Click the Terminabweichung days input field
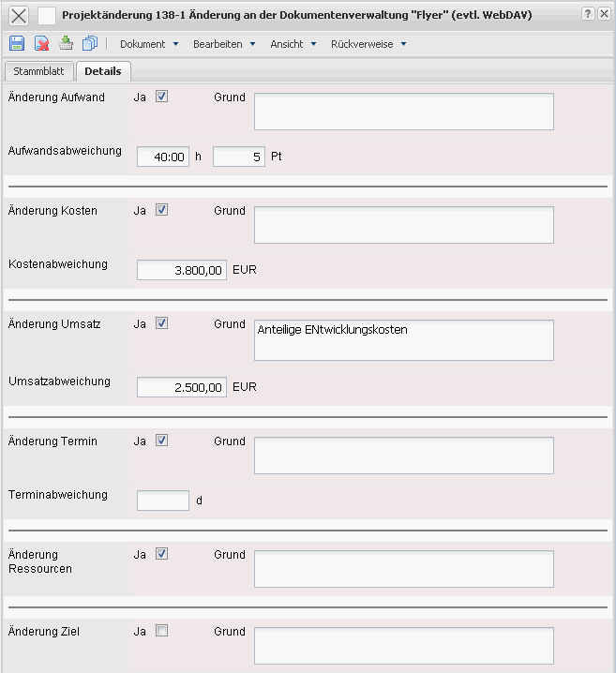This screenshot has height=673, width=616. tap(163, 501)
